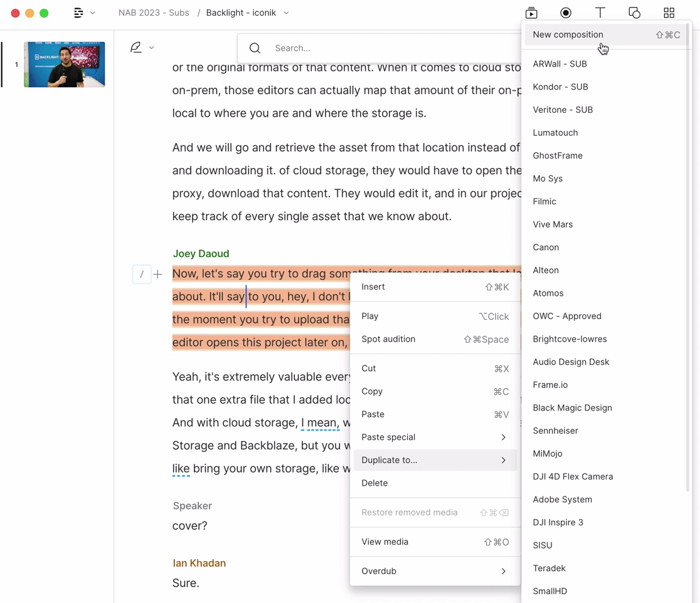Select DJI 4D Flex Camera composition
Viewport: 700px width, 603px height.
(x=606, y=477)
